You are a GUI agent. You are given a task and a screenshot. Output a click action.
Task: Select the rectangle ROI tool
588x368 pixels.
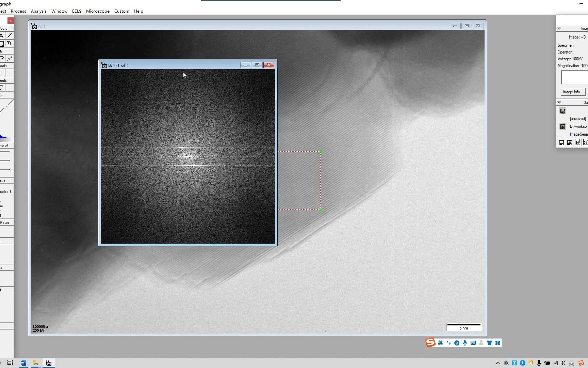(2, 44)
